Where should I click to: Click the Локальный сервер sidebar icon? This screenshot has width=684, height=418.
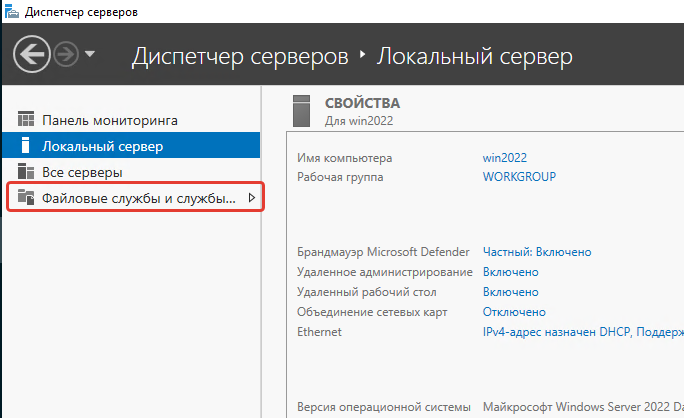tap(26, 146)
